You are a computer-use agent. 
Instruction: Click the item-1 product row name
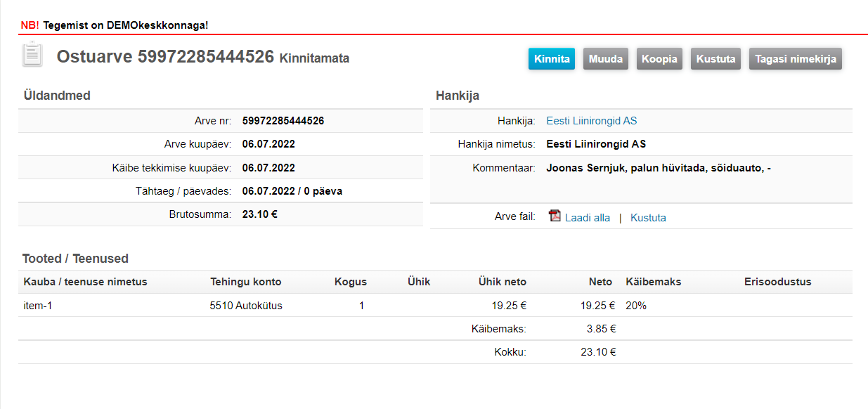38,306
